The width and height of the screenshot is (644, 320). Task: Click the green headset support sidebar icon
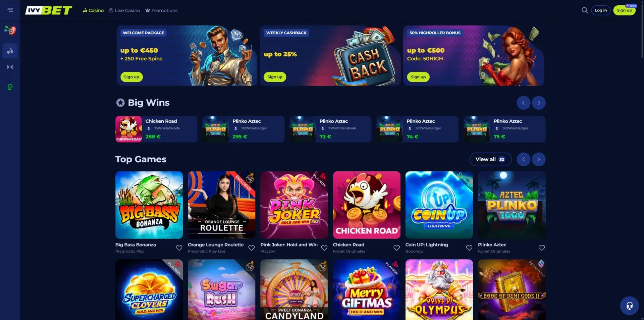pos(10,87)
